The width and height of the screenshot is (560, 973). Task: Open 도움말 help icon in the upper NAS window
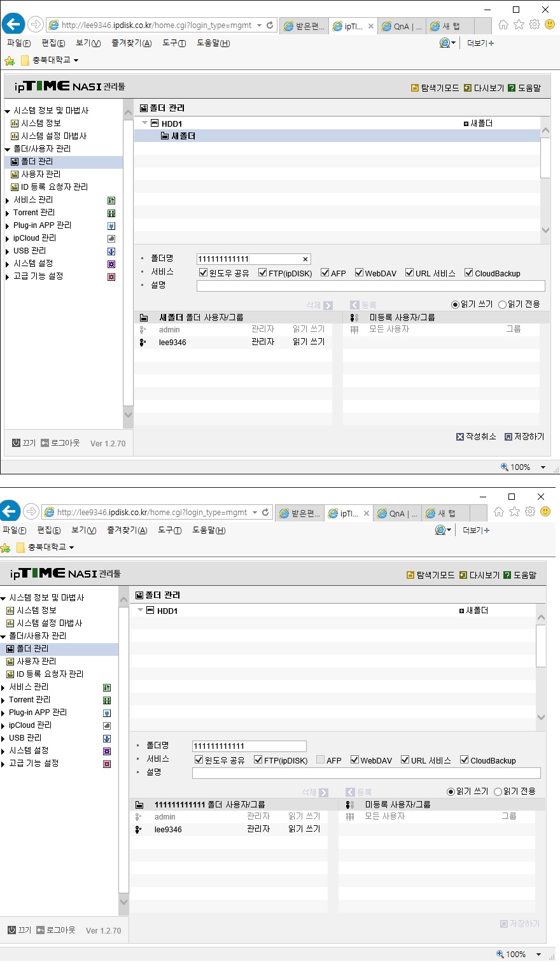512,88
